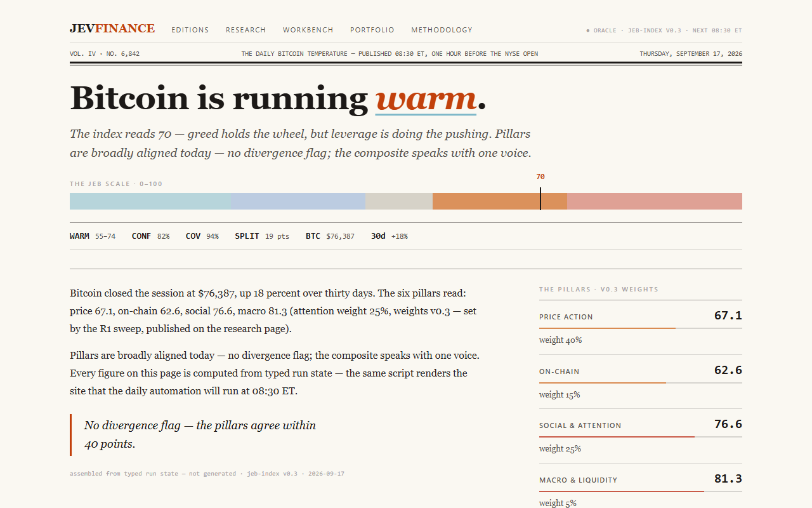The height and width of the screenshot is (508, 812).
Task: Click the '30d +18%' stat
Action: click(x=390, y=236)
